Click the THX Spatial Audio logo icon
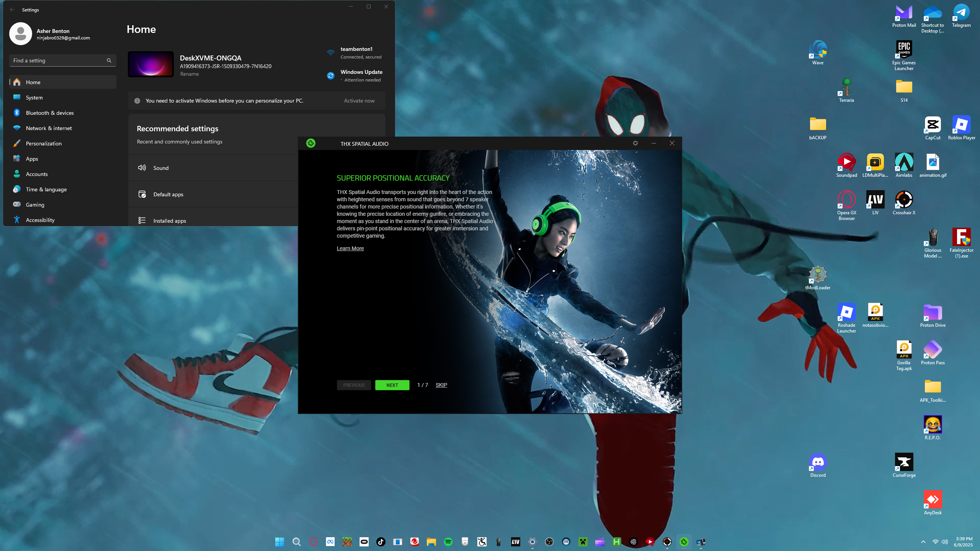The width and height of the screenshot is (980, 551). (311, 143)
